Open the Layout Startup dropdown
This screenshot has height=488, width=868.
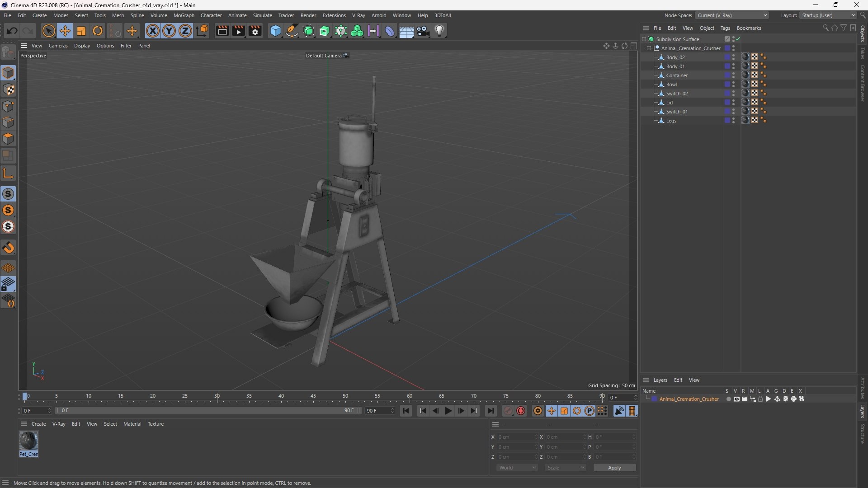(828, 15)
